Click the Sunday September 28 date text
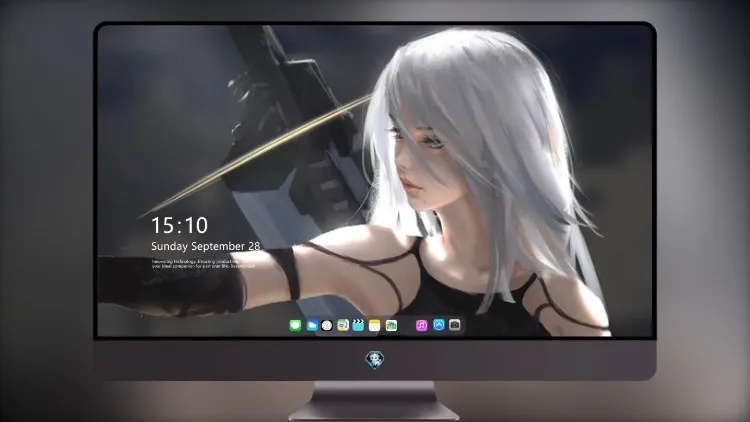 206,246
